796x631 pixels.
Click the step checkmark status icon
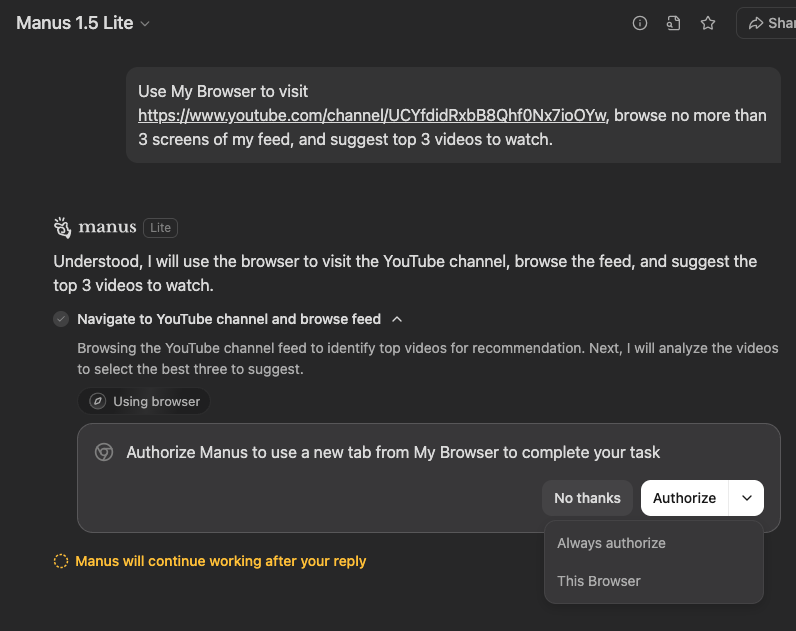pos(61,319)
